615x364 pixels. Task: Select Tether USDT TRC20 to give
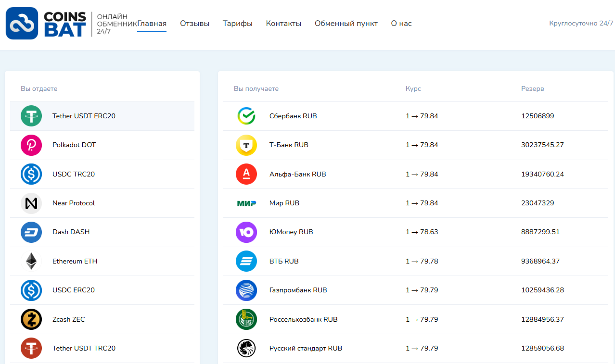coord(84,348)
